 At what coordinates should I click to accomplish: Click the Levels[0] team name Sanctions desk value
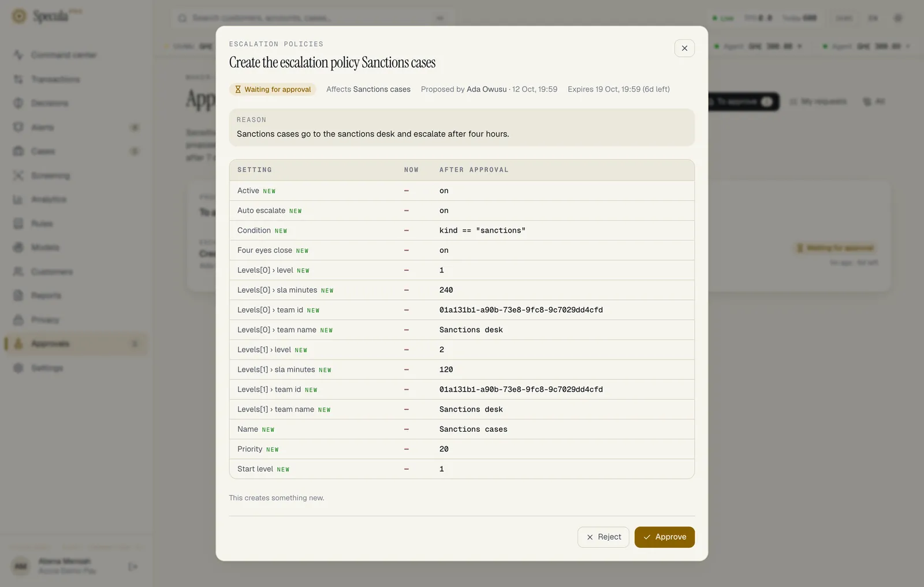(x=471, y=330)
